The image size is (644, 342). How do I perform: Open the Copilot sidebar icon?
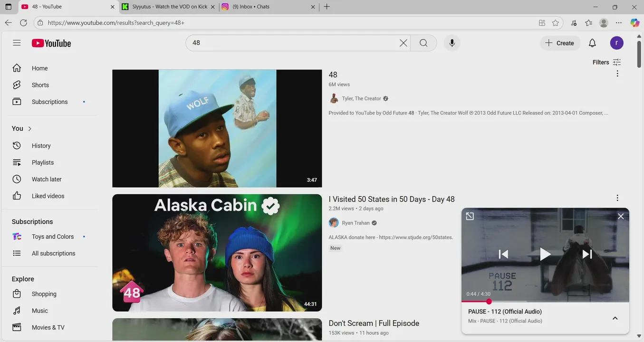634,22
